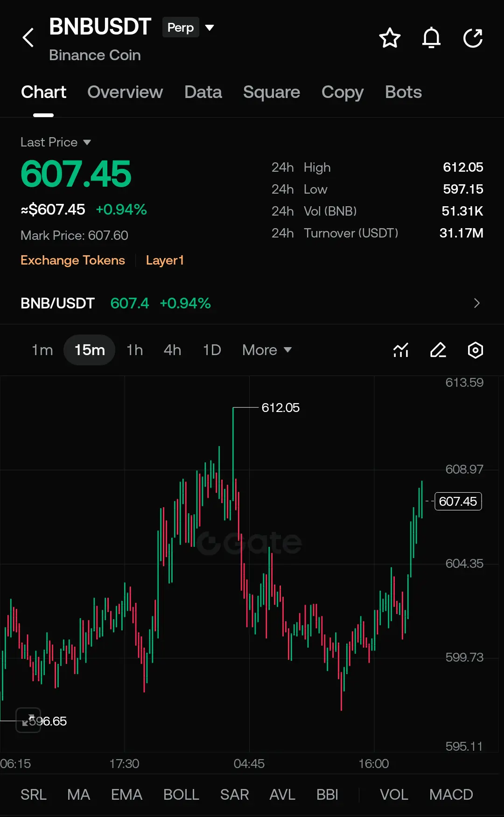Switch to Bots tab

point(403,92)
